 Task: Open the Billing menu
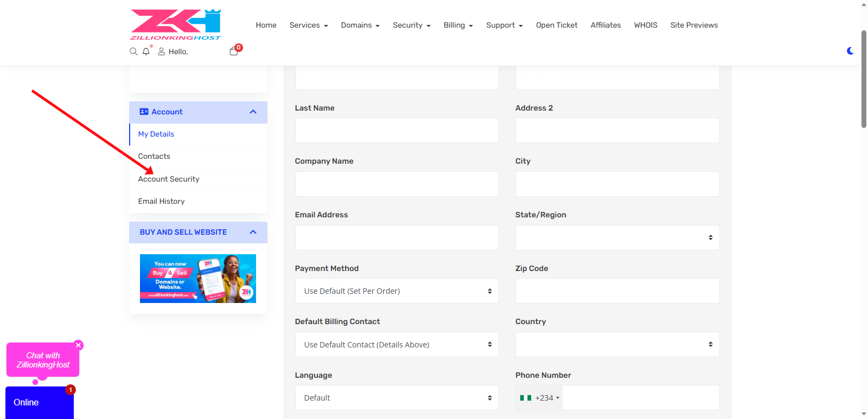click(x=458, y=25)
